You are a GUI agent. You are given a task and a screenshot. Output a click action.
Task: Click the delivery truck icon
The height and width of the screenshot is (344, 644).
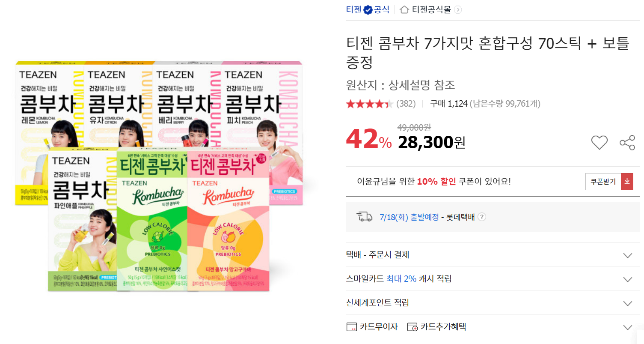pyautogui.click(x=364, y=216)
